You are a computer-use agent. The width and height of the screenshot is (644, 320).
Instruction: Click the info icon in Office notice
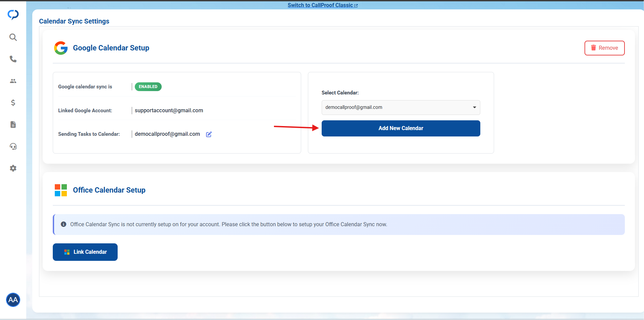[x=64, y=224]
